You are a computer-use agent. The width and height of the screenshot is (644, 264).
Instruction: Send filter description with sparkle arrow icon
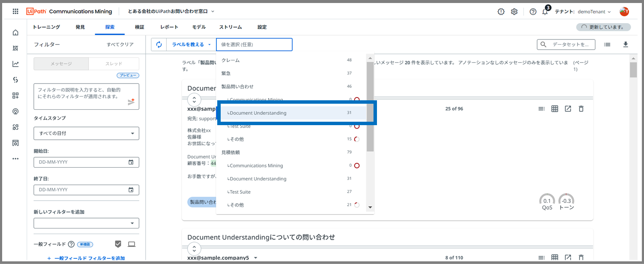131,102
